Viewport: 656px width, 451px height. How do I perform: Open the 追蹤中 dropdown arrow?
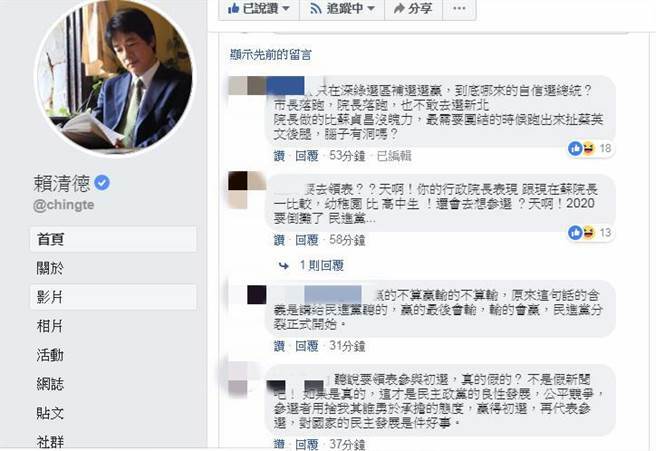(x=371, y=8)
